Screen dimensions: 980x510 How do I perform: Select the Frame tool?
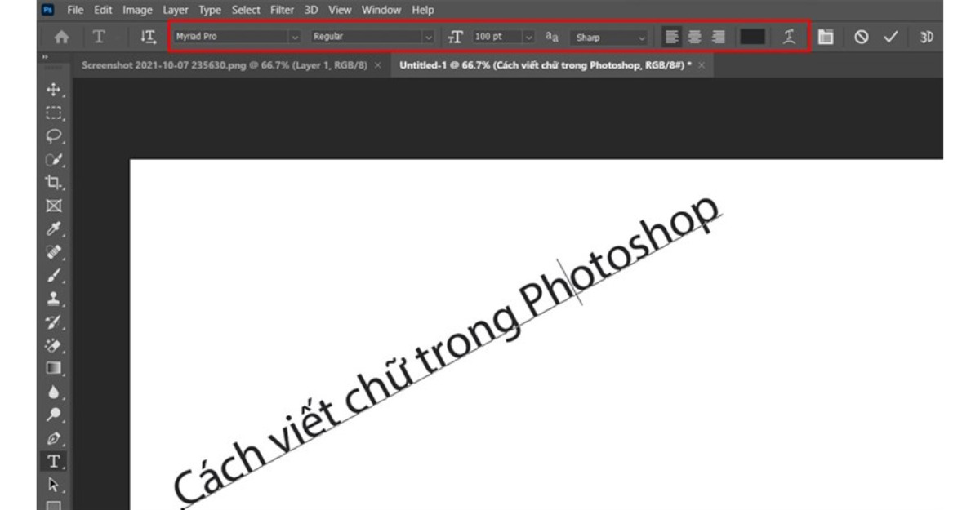pos(54,205)
